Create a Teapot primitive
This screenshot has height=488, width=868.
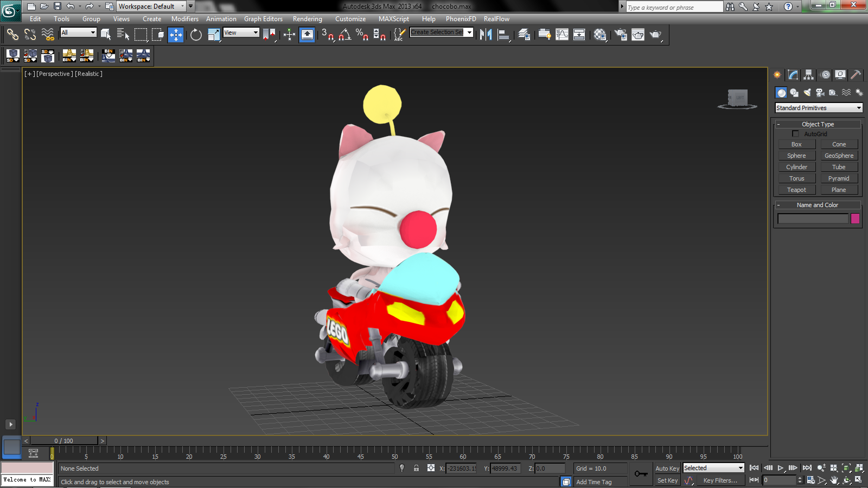[x=796, y=190]
